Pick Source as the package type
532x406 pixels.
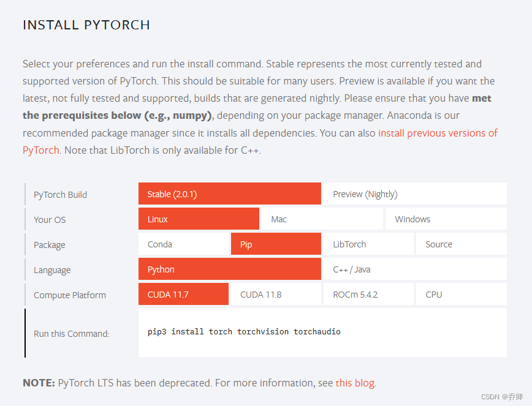pyautogui.click(x=462, y=244)
